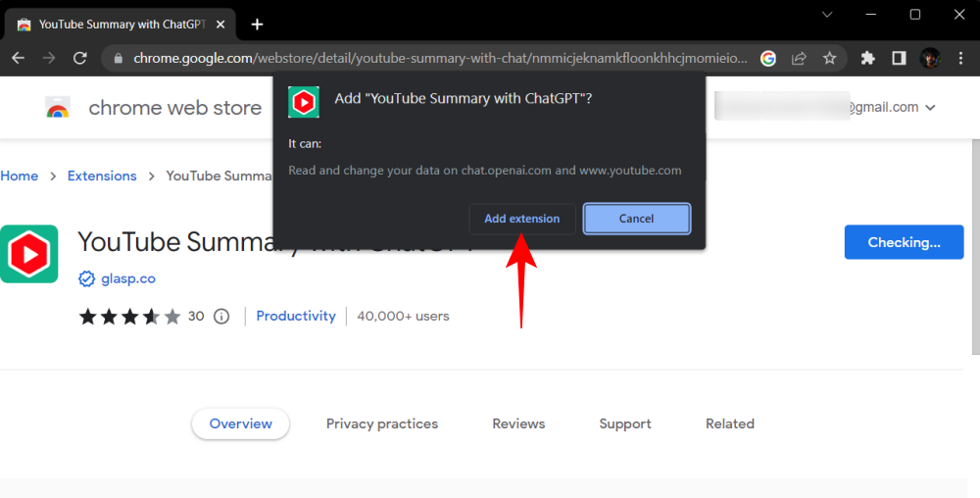Image resolution: width=980 pixels, height=498 pixels.
Task: Click the 40,000+ users text
Action: (403, 317)
